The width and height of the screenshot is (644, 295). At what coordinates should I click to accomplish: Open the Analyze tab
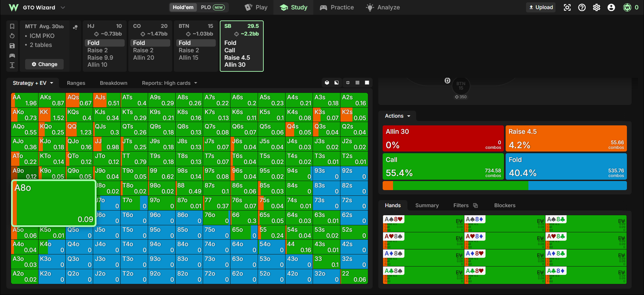(x=383, y=7)
